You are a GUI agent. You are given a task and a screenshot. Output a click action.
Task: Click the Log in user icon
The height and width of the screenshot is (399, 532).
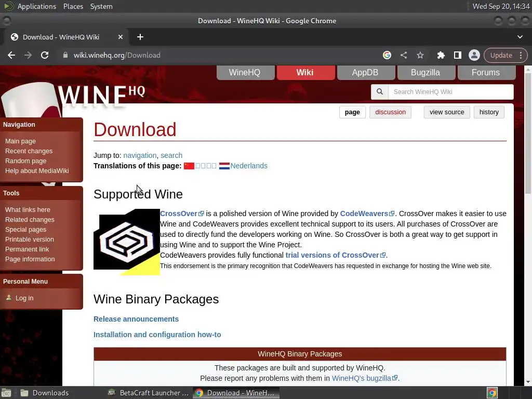coord(9,298)
